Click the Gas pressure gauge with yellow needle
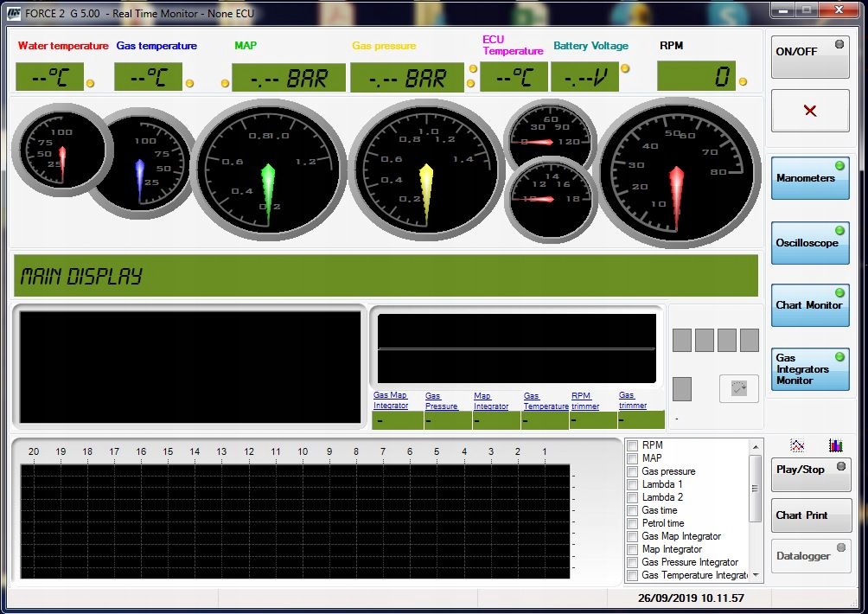 click(425, 170)
